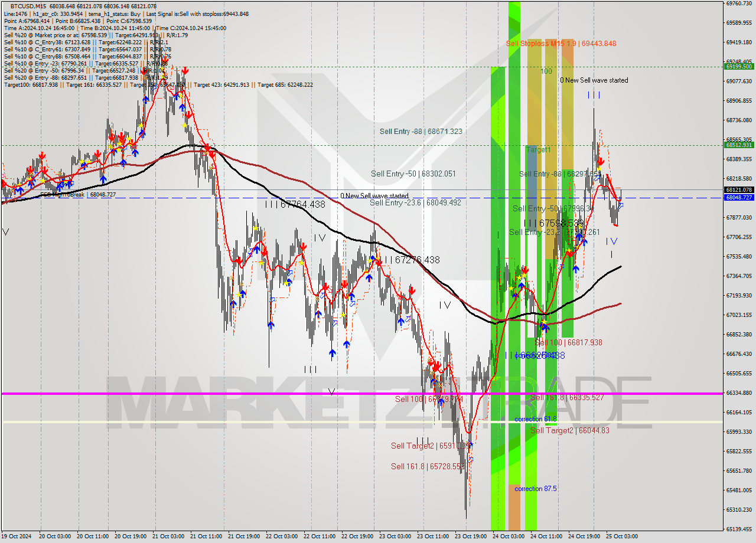Click 67364.705 on the price axis
Viewport: 756px width, 543px height.
click(738, 276)
